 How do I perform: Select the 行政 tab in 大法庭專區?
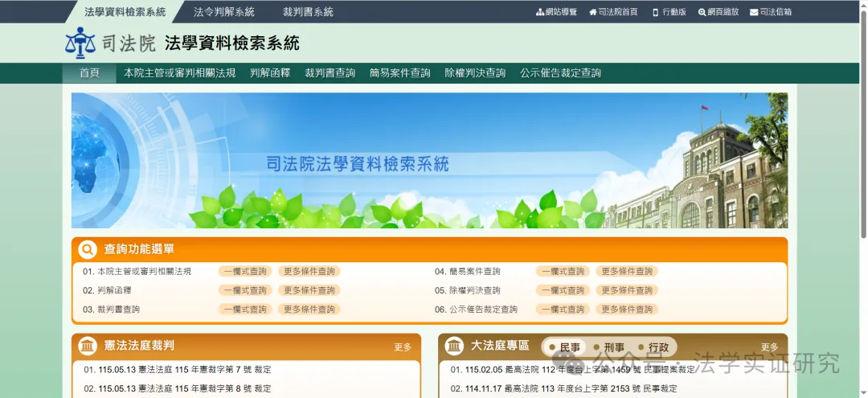point(653,347)
